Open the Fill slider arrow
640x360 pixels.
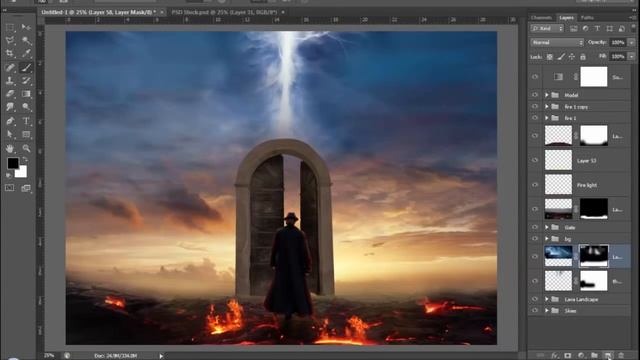click(631, 57)
